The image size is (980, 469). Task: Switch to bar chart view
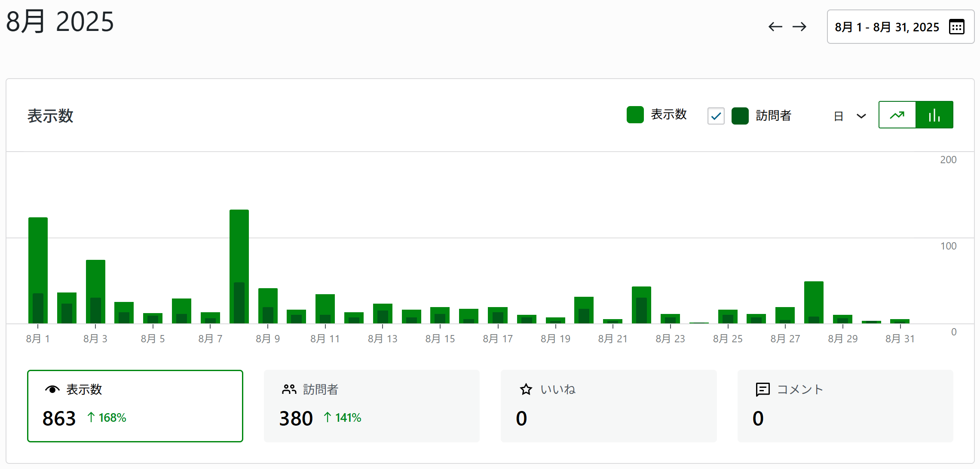pos(934,115)
